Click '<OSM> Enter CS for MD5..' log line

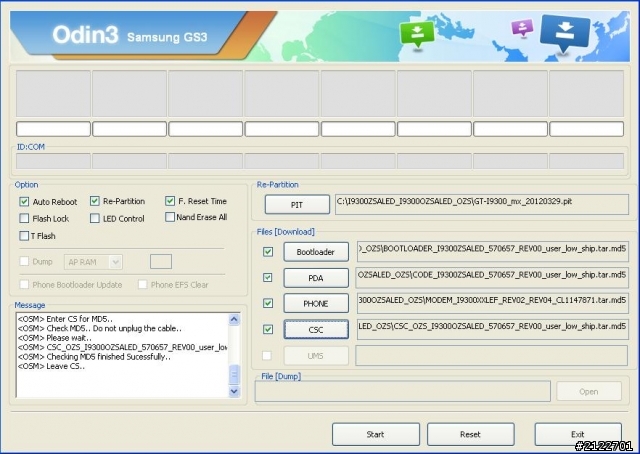click(x=65, y=319)
